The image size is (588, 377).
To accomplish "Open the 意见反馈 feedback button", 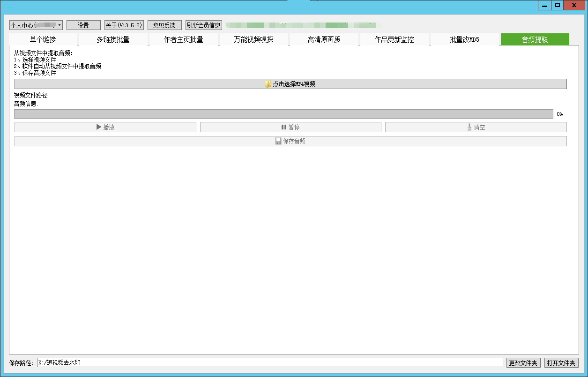I will [x=164, y=25].
